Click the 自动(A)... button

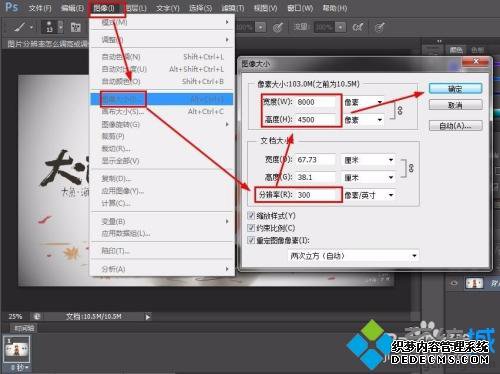coord(455,126)
